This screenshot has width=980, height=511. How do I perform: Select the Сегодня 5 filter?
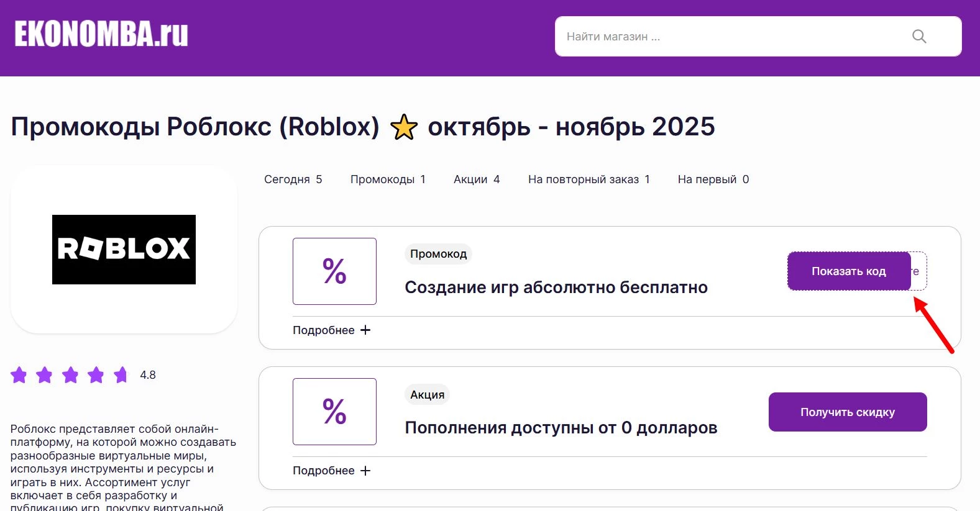point(293,179)
